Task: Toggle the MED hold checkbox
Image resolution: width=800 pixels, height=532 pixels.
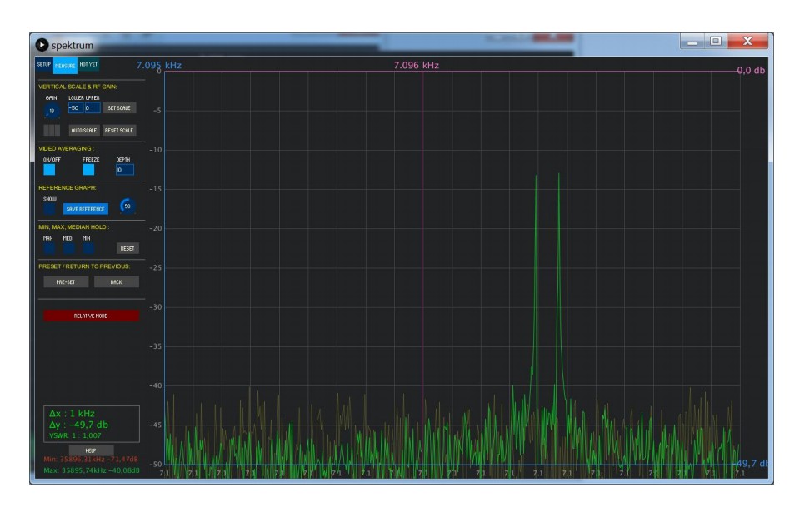Action: coord(68,248)
